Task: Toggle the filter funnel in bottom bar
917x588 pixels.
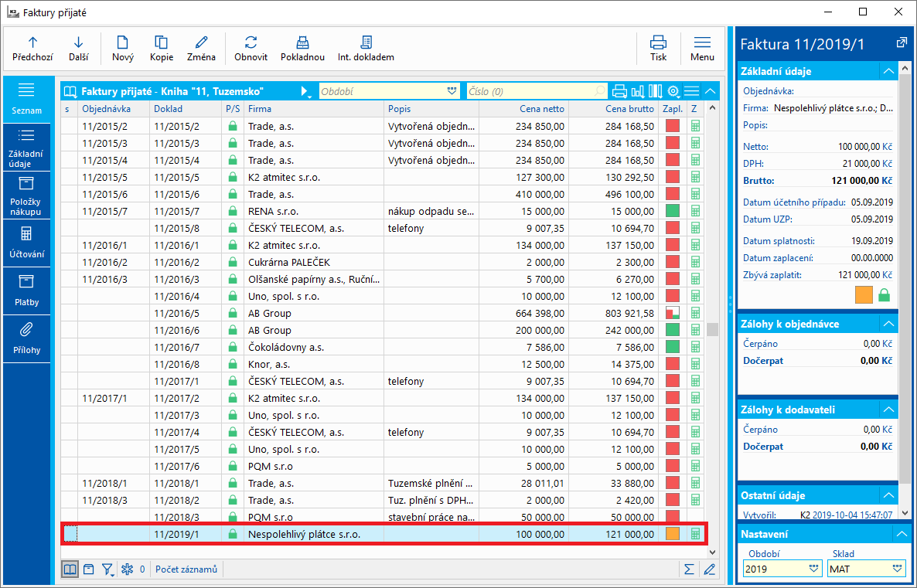Action: click(108, 569)
